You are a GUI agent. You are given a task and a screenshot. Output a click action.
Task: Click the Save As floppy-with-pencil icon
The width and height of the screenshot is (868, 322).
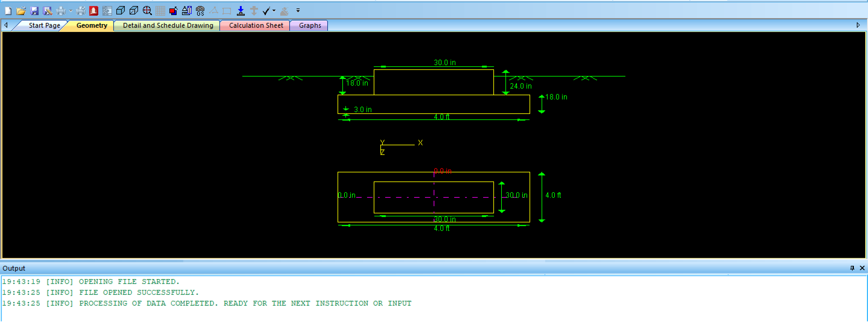click(48, 11)
